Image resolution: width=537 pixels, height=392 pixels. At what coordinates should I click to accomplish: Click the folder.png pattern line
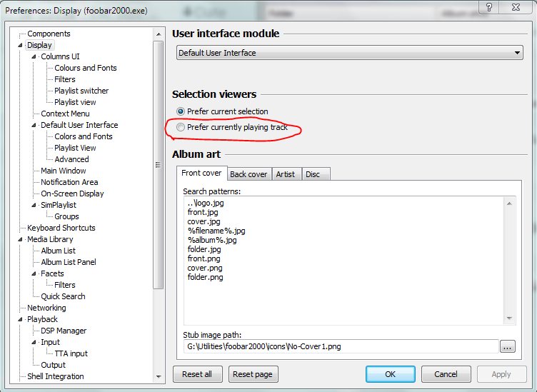(x=205, y=277)
